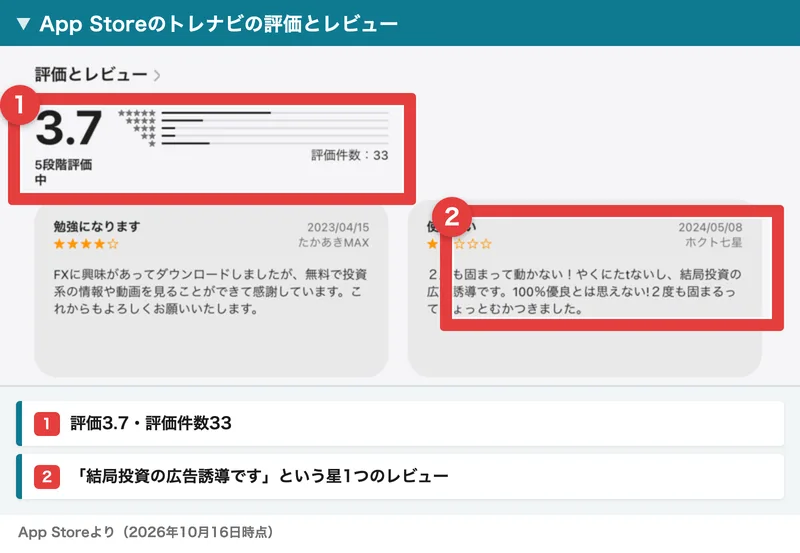This screenshot has height=553, width=800.
Task: Click the App Storeより source note
Action: (146, 532)
